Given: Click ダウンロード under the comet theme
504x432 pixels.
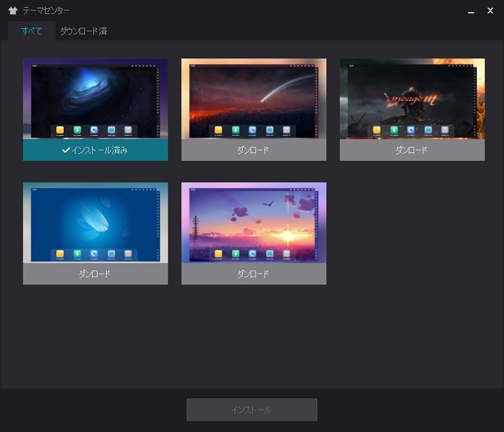Looking at the screenshot, I should pos(253,150).
